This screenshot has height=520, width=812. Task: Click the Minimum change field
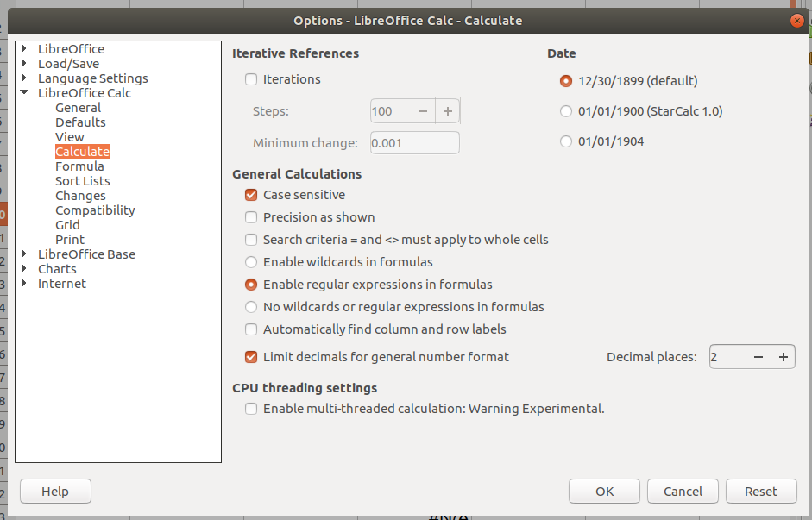[415, 143]
